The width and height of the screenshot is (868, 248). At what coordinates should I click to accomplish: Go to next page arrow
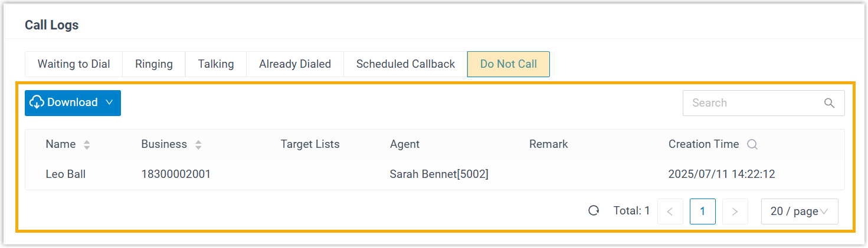[735, 211]
